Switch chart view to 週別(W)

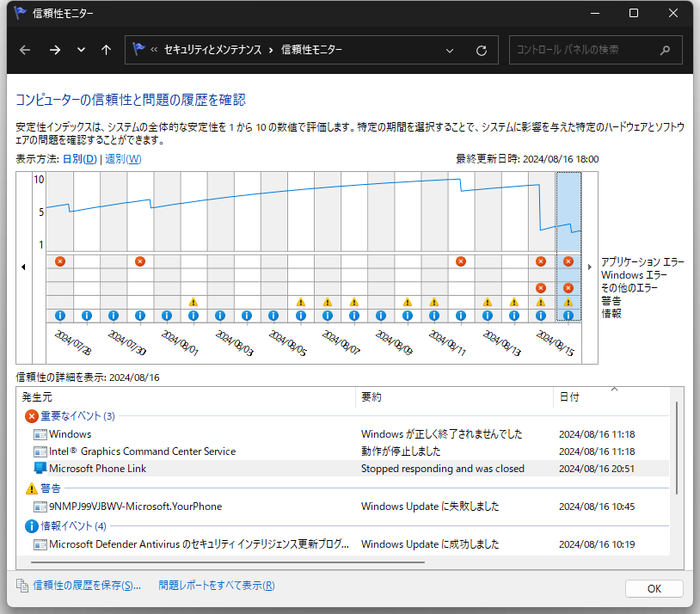(x=123, y=159)
